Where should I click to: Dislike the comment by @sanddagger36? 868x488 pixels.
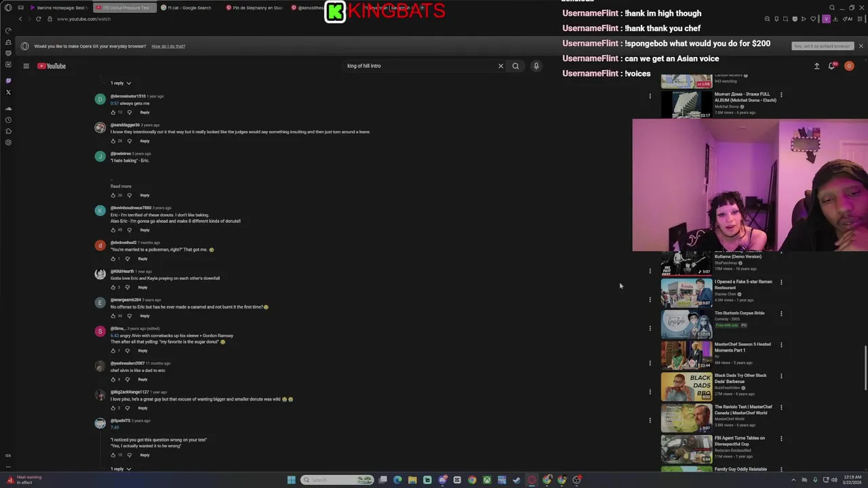coord(129,141)
